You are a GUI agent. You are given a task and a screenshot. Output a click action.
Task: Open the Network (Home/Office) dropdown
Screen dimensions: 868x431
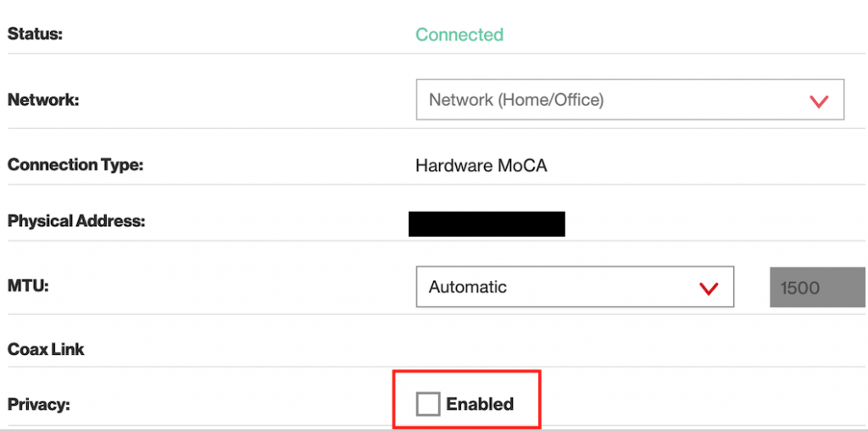click(x=629, y=100)
